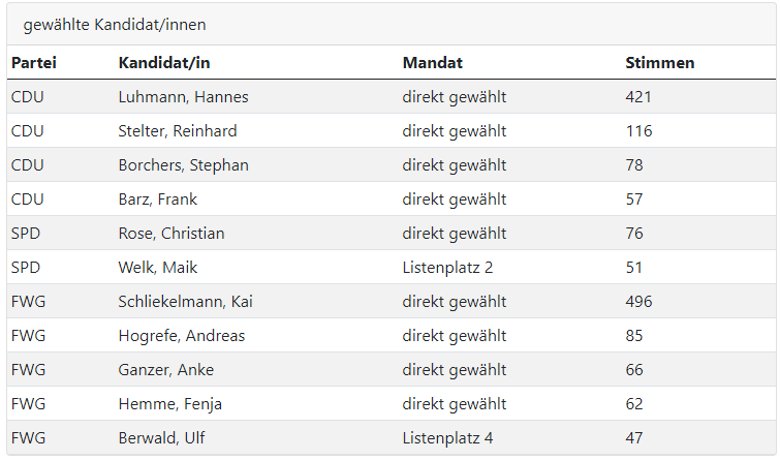This screenshot has height=460, width=780.
Task: Select candidate Borchers, Stephan
Action: (x=183, y=165)
